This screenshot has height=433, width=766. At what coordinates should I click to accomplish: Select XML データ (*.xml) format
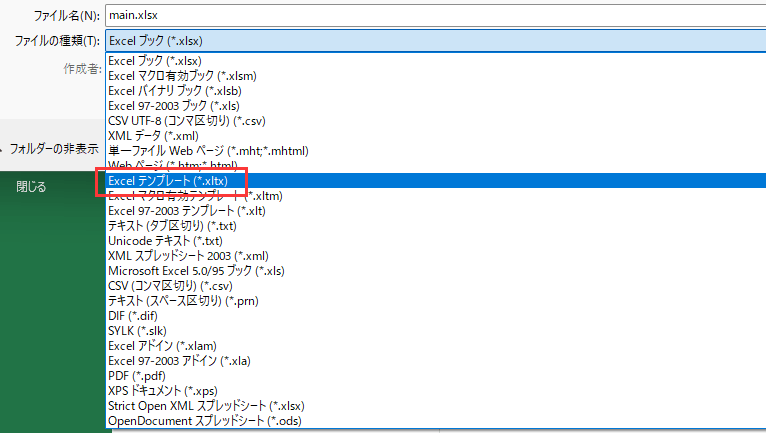click(153, 136)
